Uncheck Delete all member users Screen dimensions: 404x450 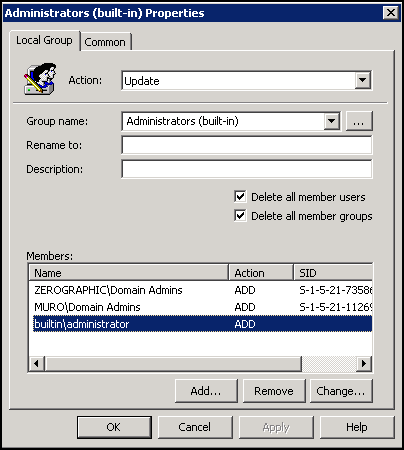coord(240,197)
